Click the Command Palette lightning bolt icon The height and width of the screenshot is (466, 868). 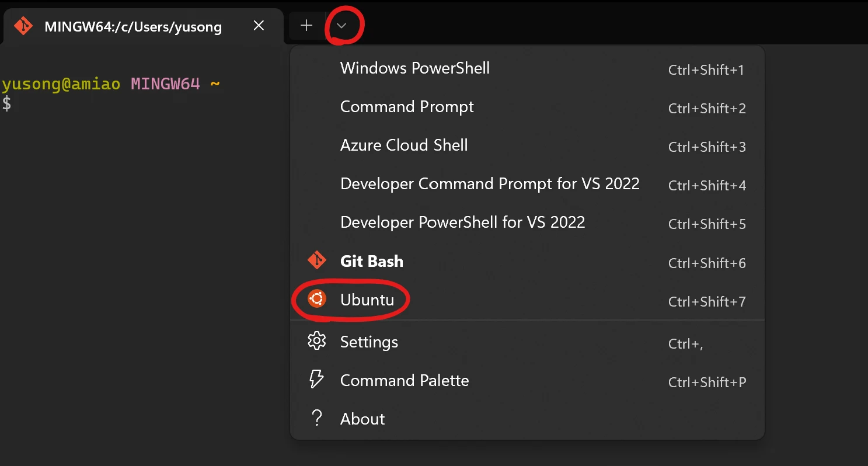317,380
